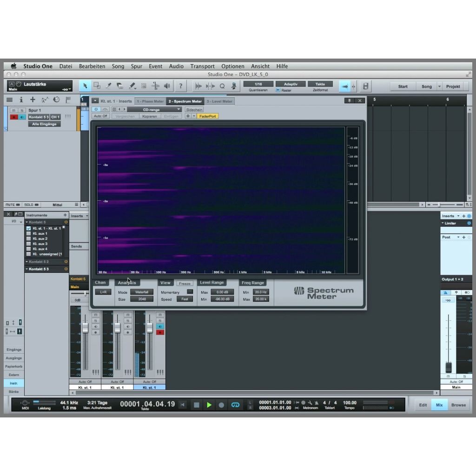
Task: Open the Bearbeiten menu
Action: (92, 66)
